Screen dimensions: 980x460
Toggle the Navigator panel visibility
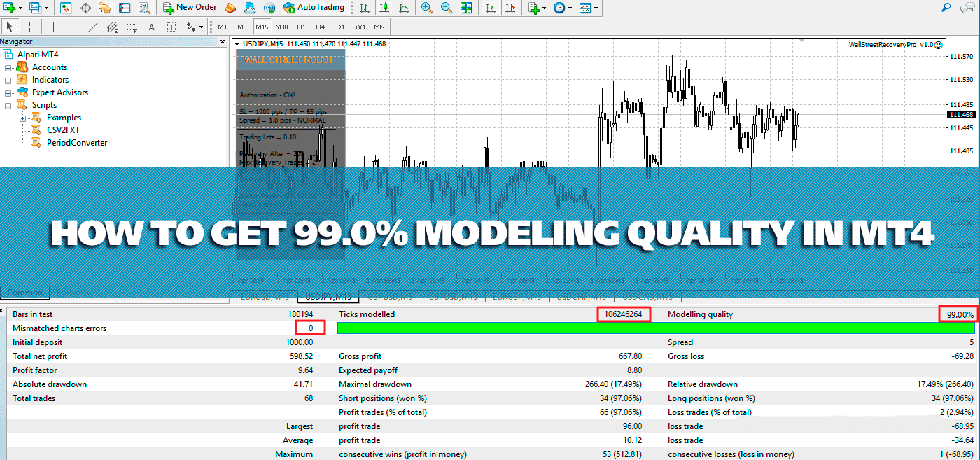106,8
